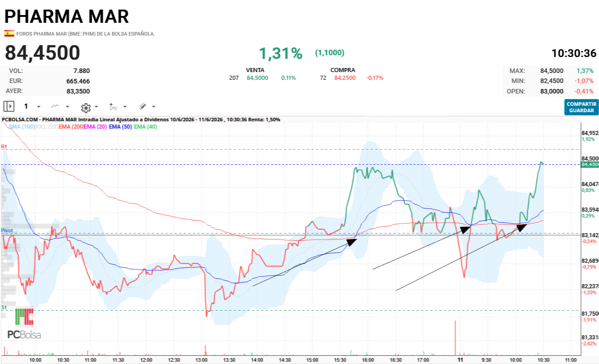Viewport: 599px width, 364px height.
Task: Expand the chart type dropdown arrow
Action: click(x=68, y=107)
